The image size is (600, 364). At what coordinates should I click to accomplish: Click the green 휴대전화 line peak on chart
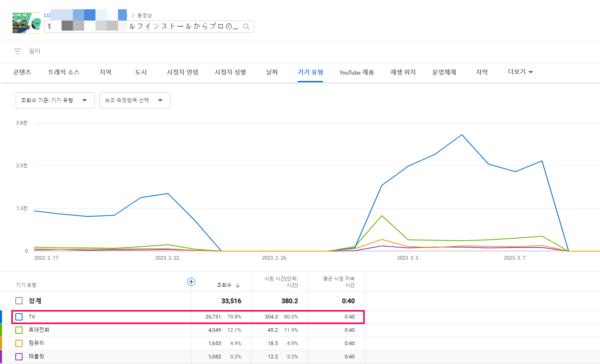point(382,216)
